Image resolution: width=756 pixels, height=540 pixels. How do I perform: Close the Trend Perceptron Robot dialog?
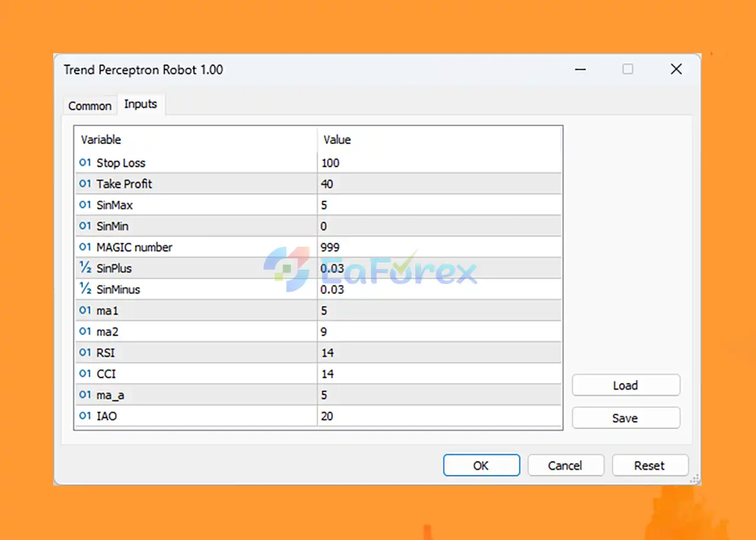coord(676,69)
